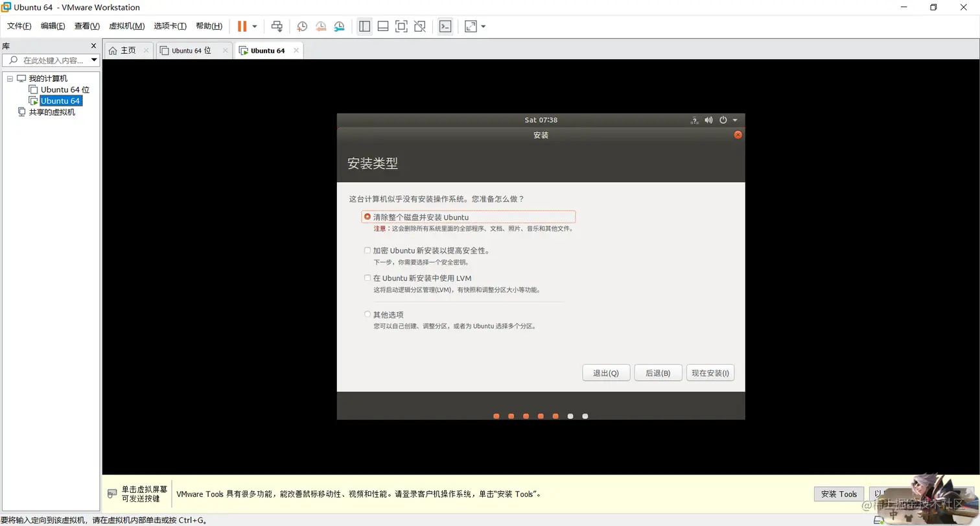
Task: Click the VMware Workstation title bar icon
Action: [6, 7]
